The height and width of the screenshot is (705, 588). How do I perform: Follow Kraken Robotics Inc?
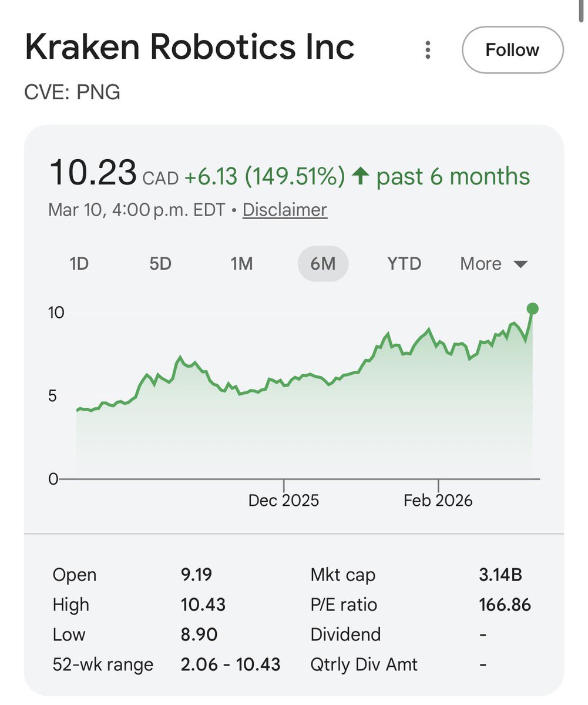pyautogui.click(x=512, y=50)
